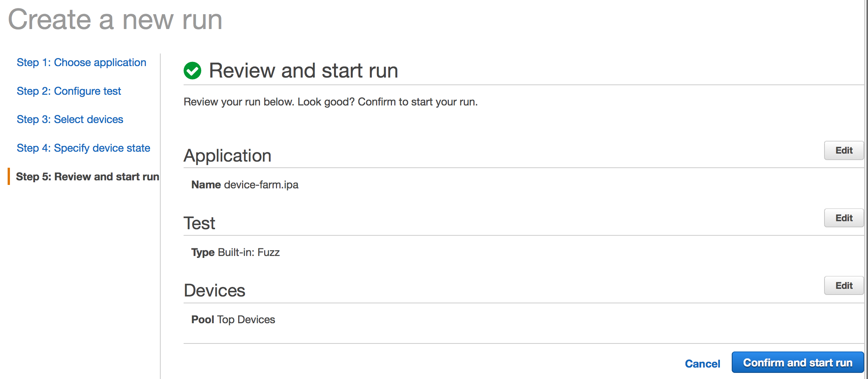Click the Devices section heading

tap(215, 291)
